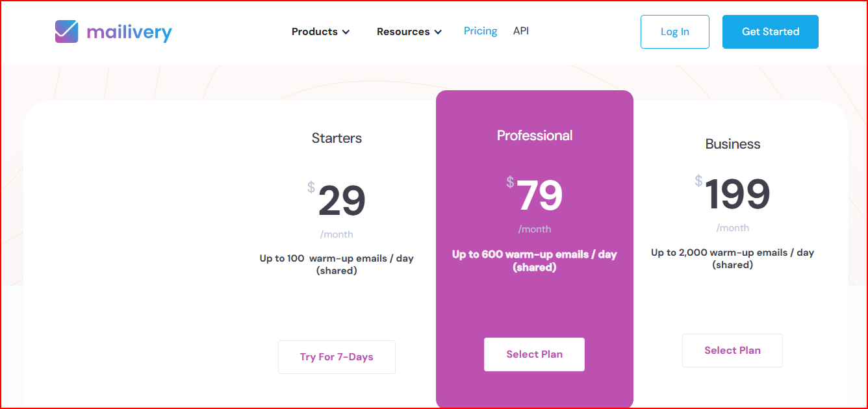Click the Log In button
868x409 pixels.
(x=674, y=31)
